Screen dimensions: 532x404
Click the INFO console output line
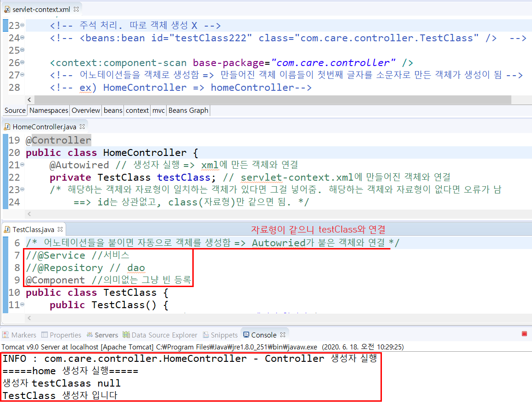pyautogui.click(x=190, y=359)
